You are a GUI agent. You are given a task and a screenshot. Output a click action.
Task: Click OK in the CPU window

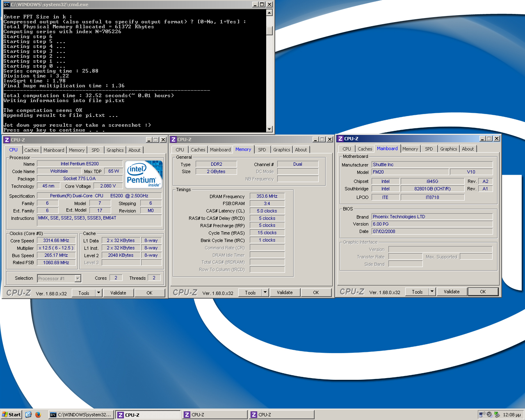click(x=149, y=293)
